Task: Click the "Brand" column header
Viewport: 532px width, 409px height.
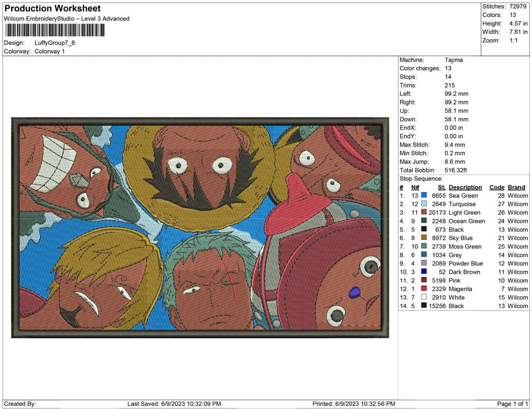Action: [516, 187]
